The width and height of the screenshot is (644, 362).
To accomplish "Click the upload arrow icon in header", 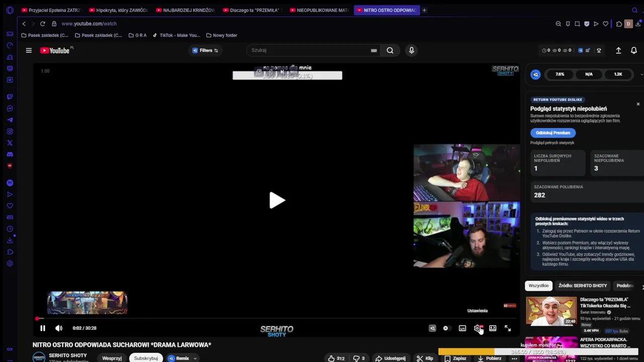I will pos(618,50).
